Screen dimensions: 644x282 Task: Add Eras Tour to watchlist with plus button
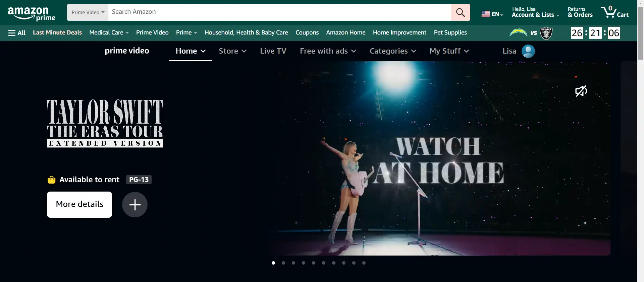(135, 205)
